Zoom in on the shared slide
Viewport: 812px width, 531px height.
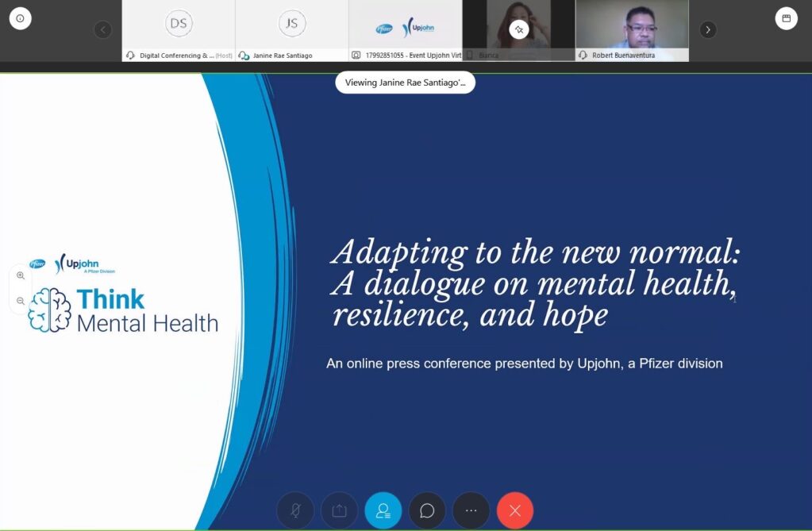21,276
